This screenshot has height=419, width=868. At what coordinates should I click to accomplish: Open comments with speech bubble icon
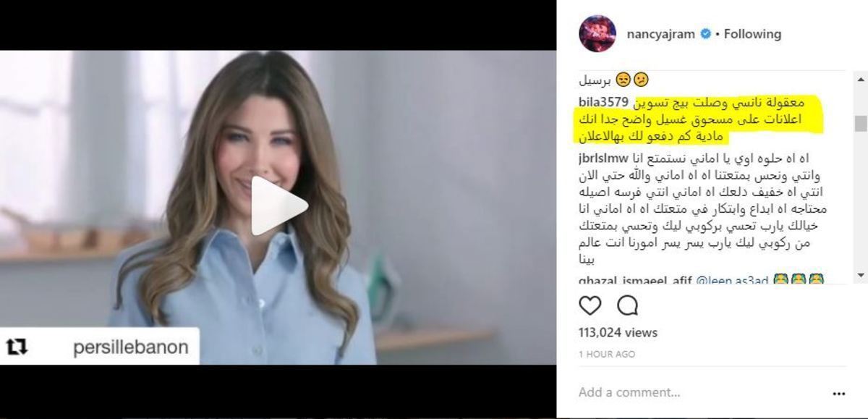[627, 305]
